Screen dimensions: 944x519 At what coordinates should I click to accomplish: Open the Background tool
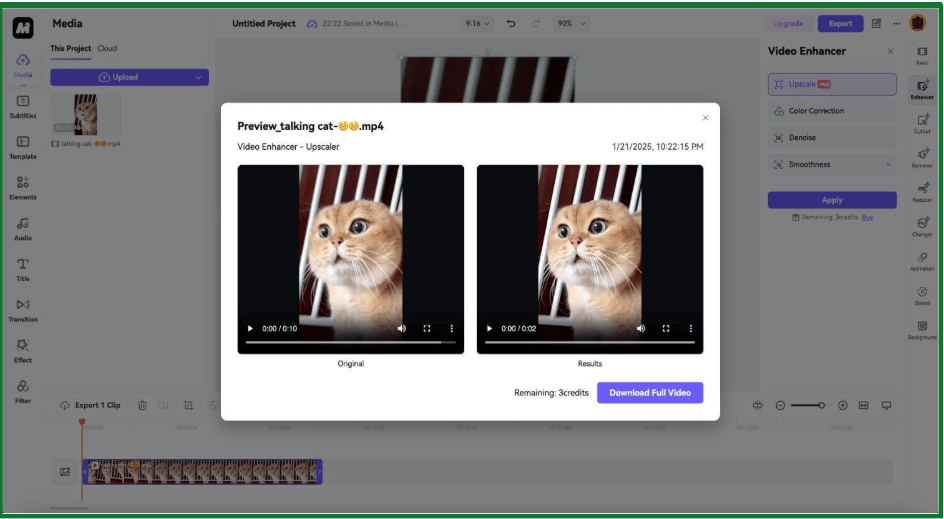(x=922, y=330)
